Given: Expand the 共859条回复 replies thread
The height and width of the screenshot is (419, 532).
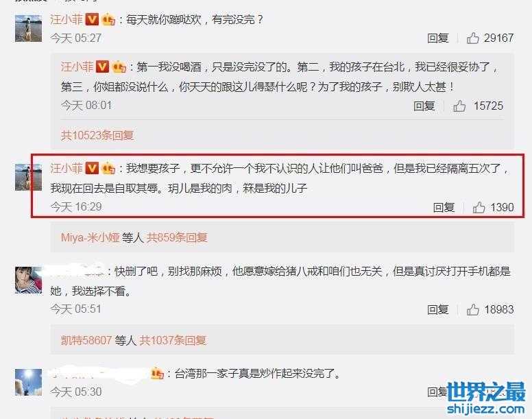Looking at the screenshot, I should coord(177,237).
